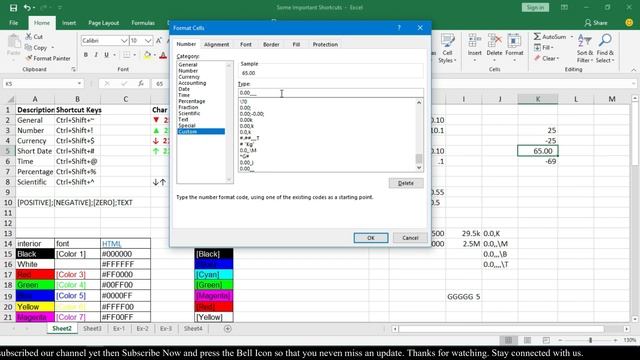Viewport: 640px width, 360px height.
Task: Add a new sheet with plus icon
Action: coord(228,329)
